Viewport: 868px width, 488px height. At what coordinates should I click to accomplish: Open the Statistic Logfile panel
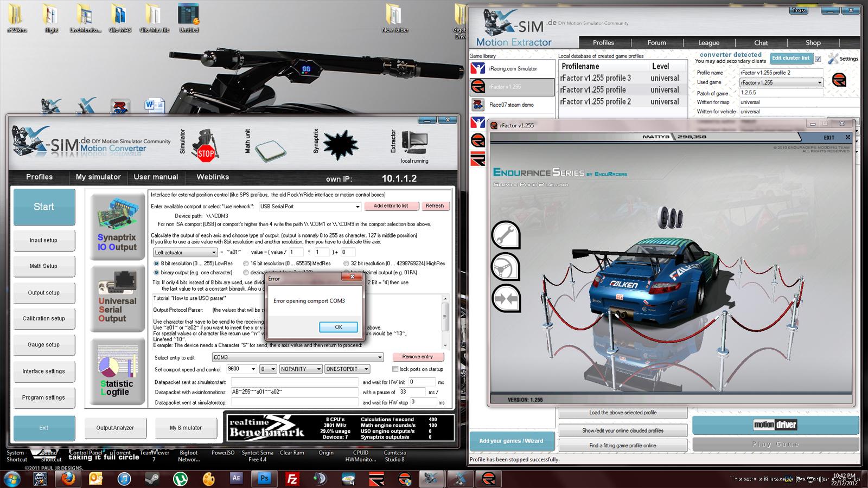click(117, 373)
